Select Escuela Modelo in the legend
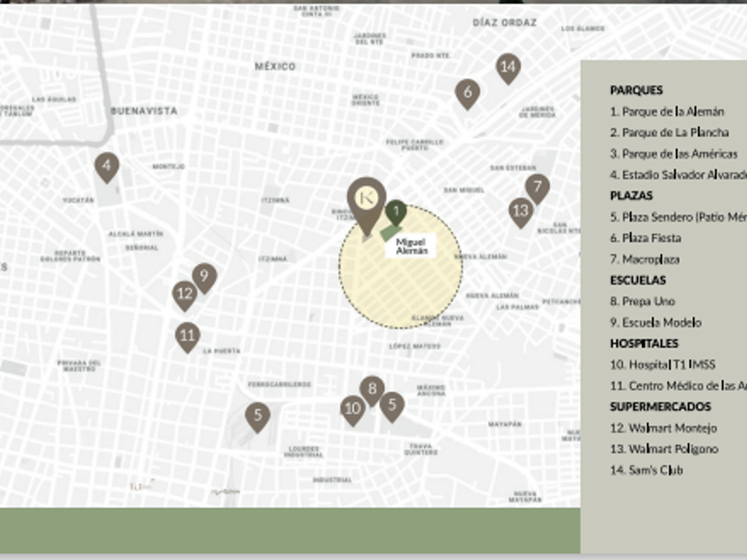The width and height of the screenshot is (747, 560). point(655,323)
